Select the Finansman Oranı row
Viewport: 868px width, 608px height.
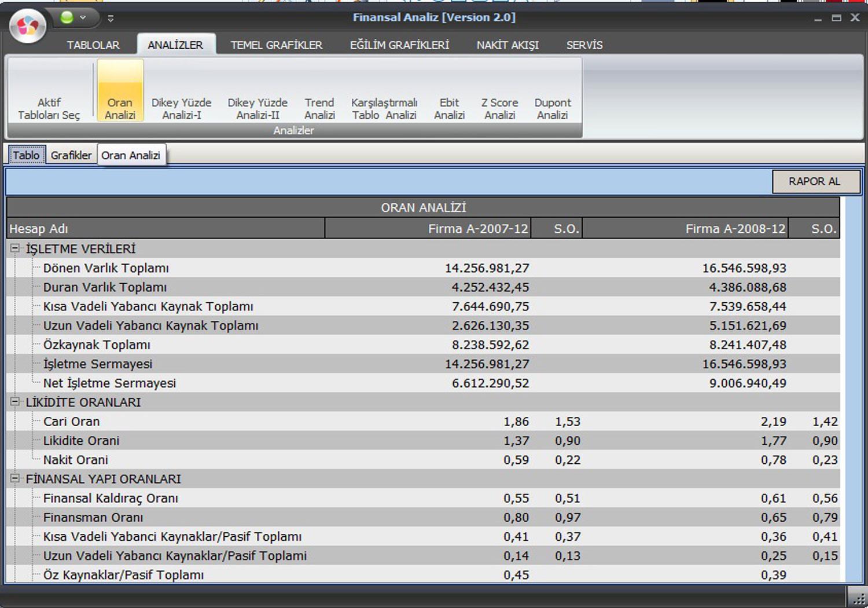click(423, 517)
